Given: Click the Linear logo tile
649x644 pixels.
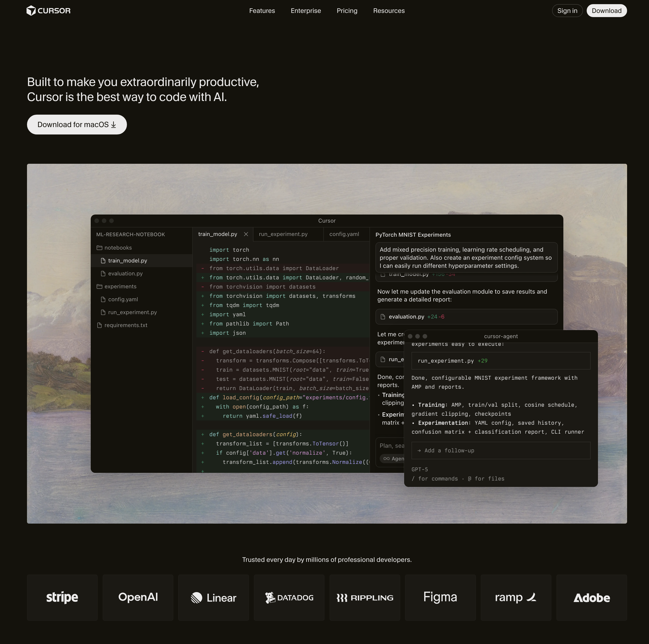Looking at the screenshot, I should pos(213,597).
